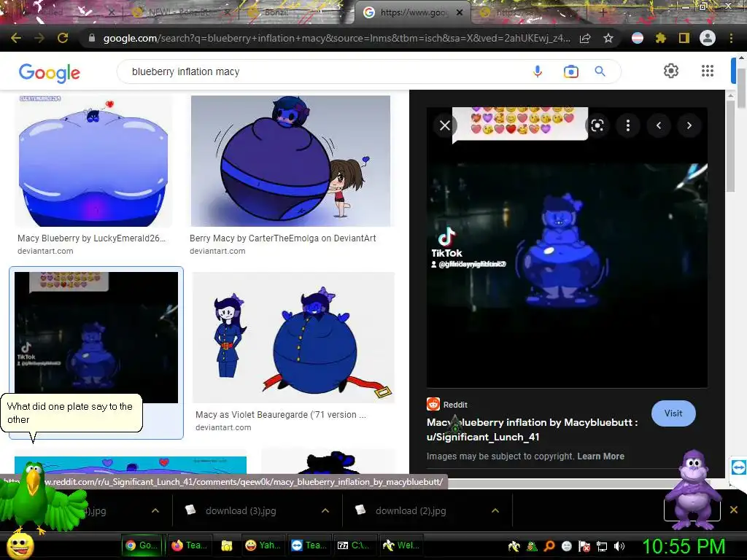Reload the page with the refresh icon
This screenshot has width=747, height=560.
tap(63, 38)
